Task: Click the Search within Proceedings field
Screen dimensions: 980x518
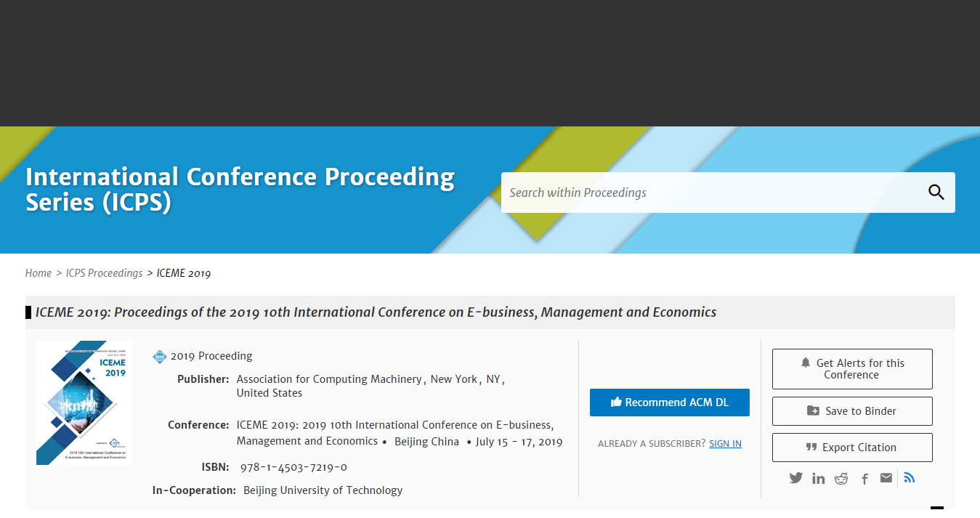Action: [712, 193]
